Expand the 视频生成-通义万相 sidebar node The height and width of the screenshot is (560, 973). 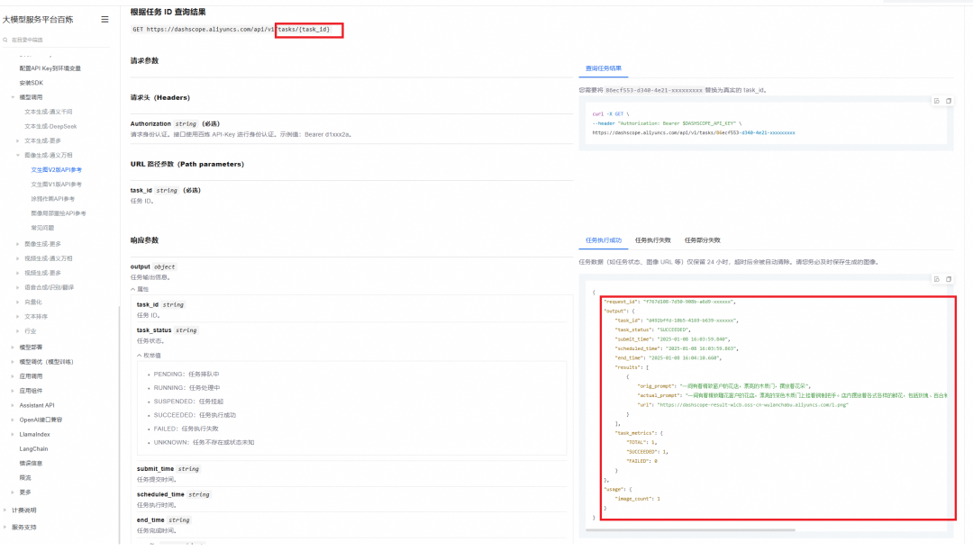tap(18, 258)
